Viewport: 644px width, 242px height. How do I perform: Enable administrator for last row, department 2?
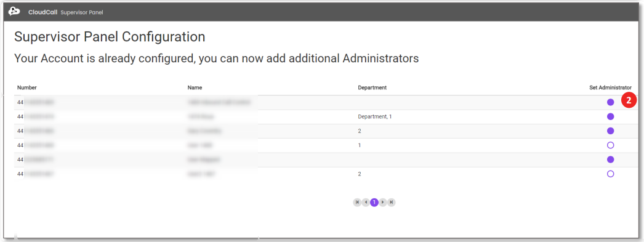coord(610,174)
